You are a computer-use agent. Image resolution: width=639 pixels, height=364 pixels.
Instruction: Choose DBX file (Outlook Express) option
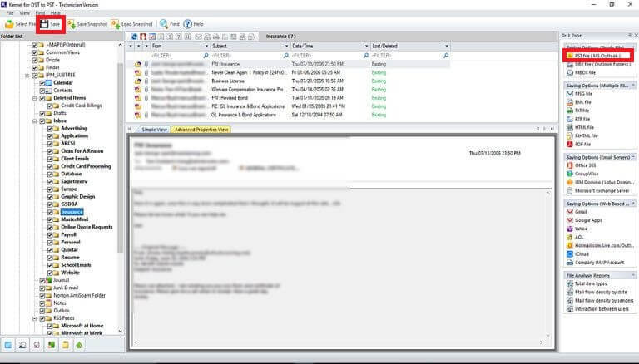(599, 64)
